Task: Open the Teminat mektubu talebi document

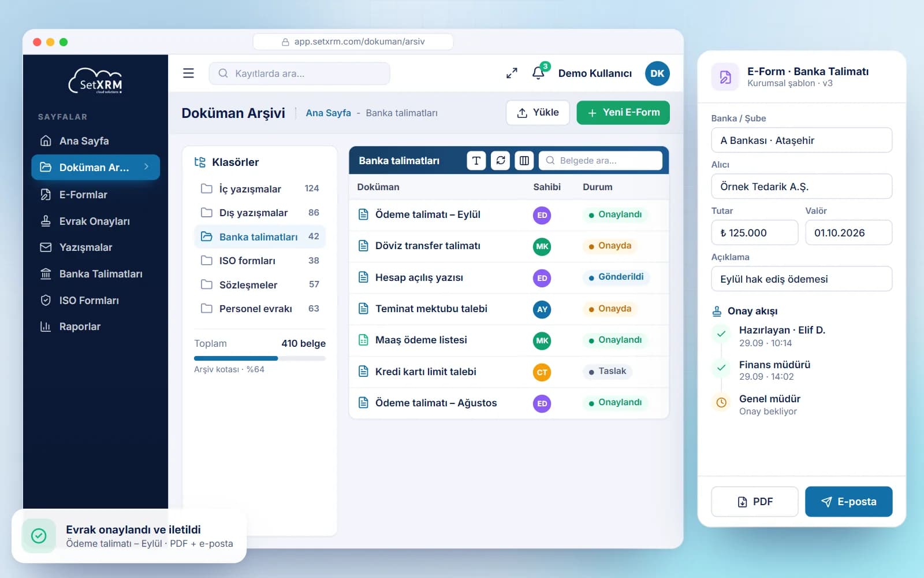Action: pos(431,309)
